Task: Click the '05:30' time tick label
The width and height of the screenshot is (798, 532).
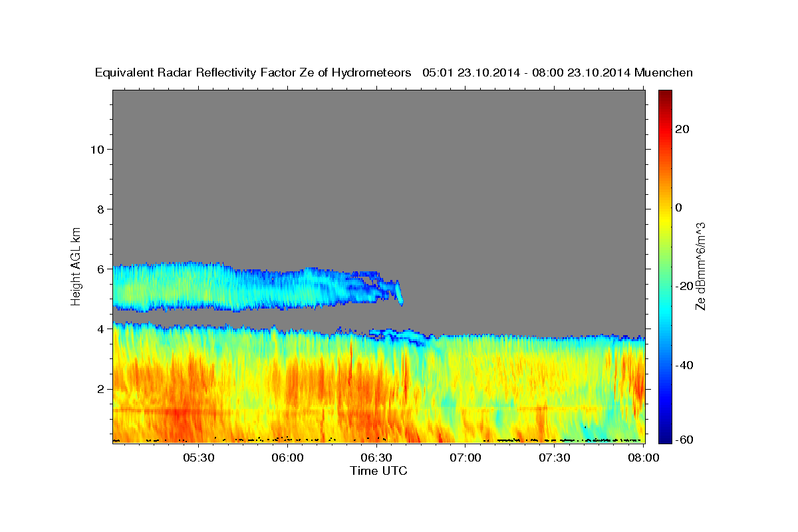Action: click(198, 458)
